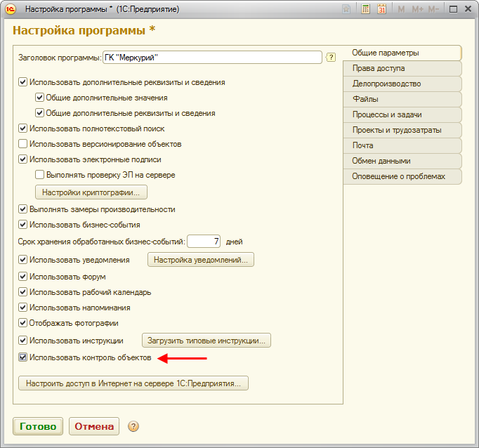
Task: Click the Загрузить типовые инструкции button
Action: 206,341
